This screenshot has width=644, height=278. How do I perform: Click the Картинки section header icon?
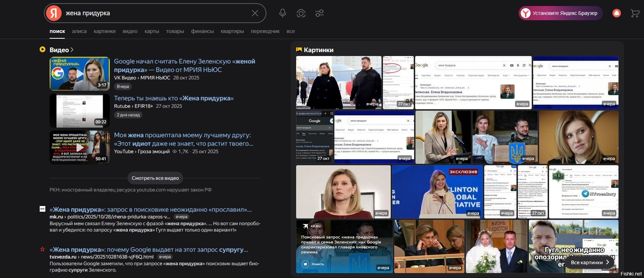pos(299,50)
